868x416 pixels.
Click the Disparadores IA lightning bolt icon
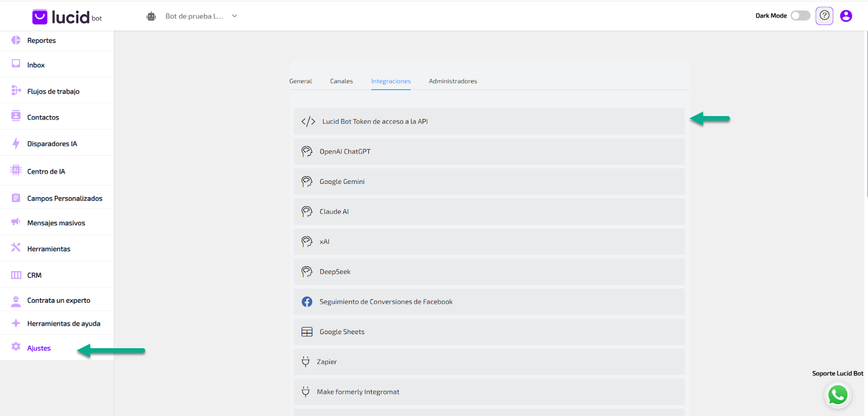click(16, 144)
